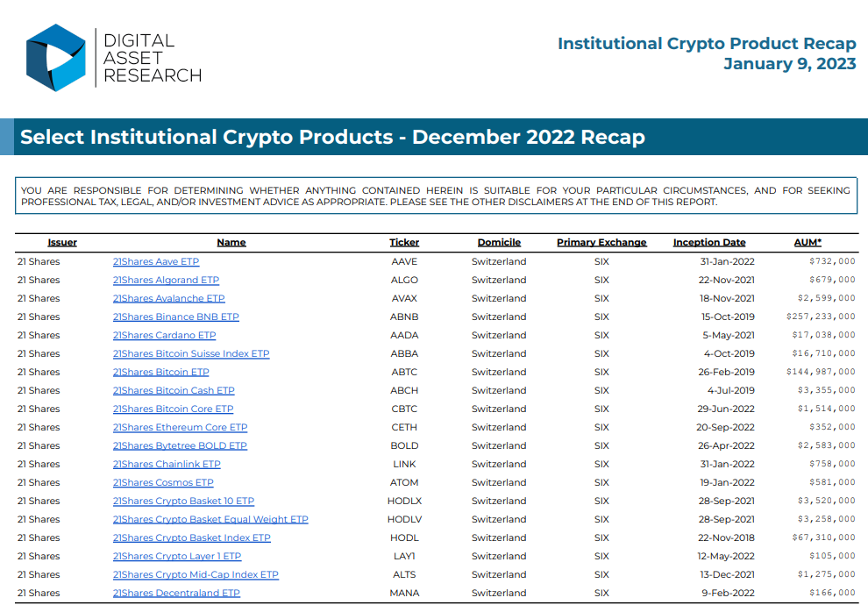Open the 21Shares Cardano ETP link

165,335
